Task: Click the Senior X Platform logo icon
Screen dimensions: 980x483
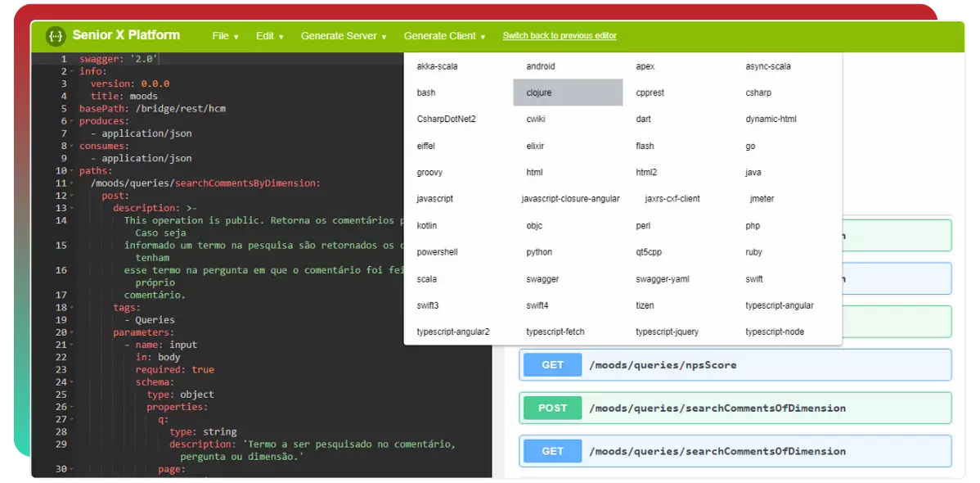Action: (56, 36)
